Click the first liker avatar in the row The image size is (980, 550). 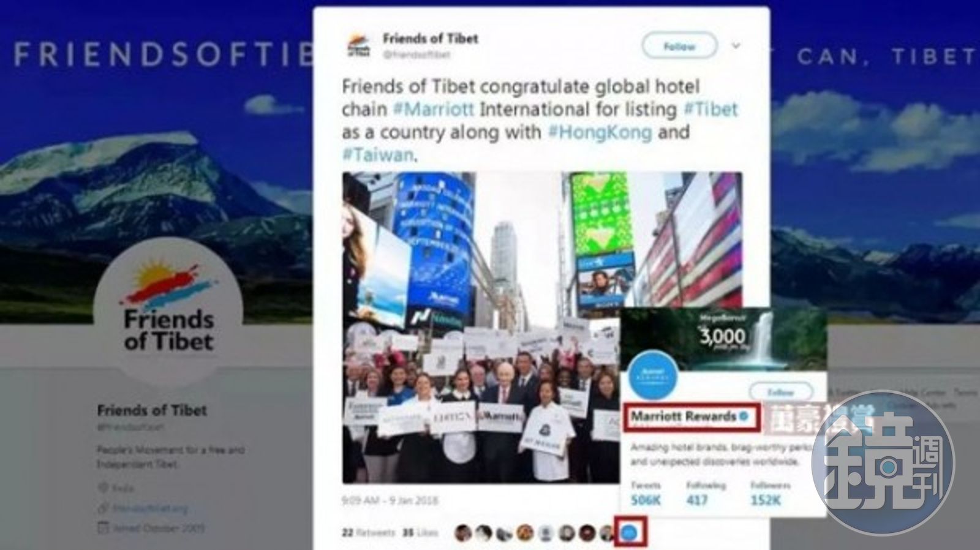[464, 533]
